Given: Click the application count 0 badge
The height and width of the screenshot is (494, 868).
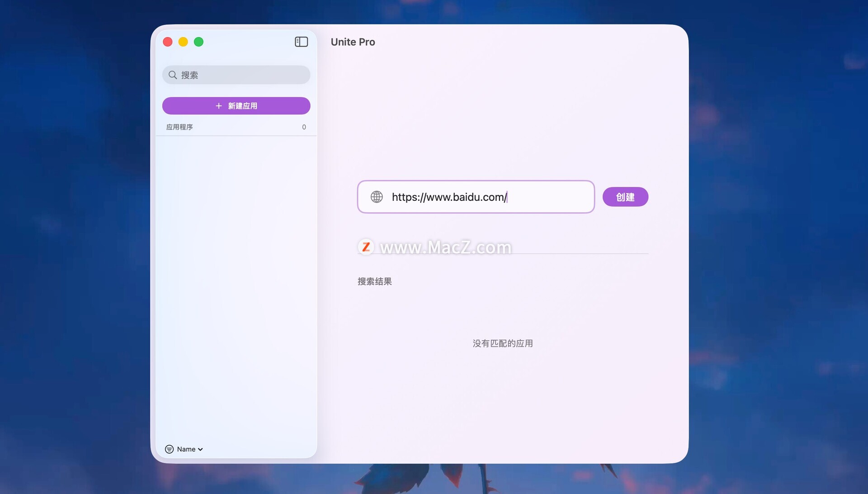Looking at the screenshot, I should (x=304, y=127).
